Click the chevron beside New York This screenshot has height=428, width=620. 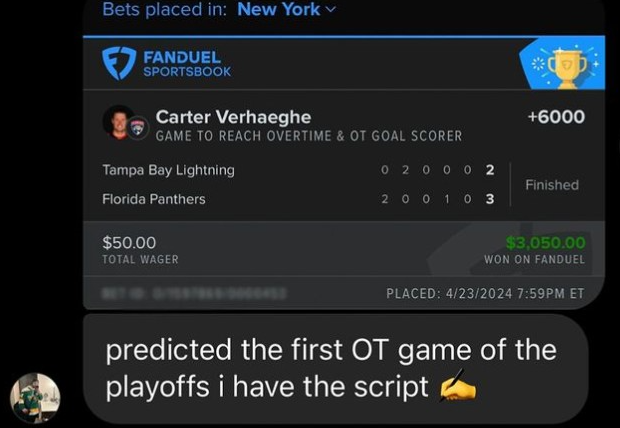coord(332,10)
